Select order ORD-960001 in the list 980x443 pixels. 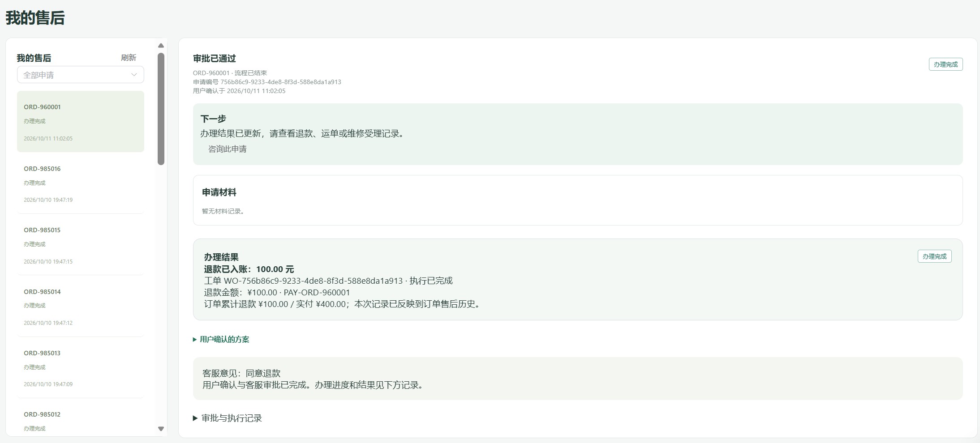click(81, 122)
